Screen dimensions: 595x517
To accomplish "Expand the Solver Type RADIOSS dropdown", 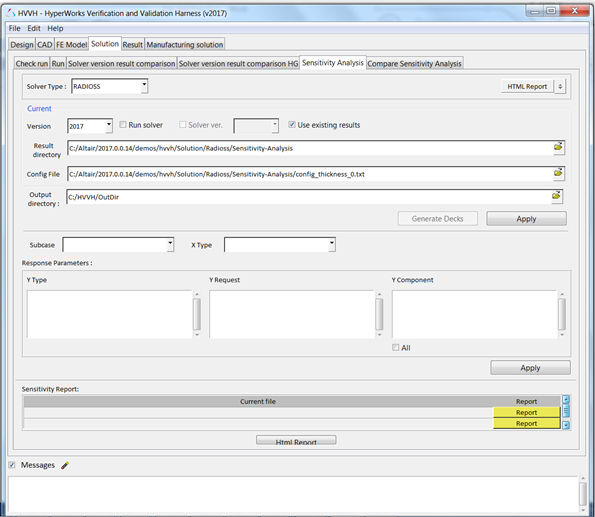I will pyautogui.click(x=144, y=86).
